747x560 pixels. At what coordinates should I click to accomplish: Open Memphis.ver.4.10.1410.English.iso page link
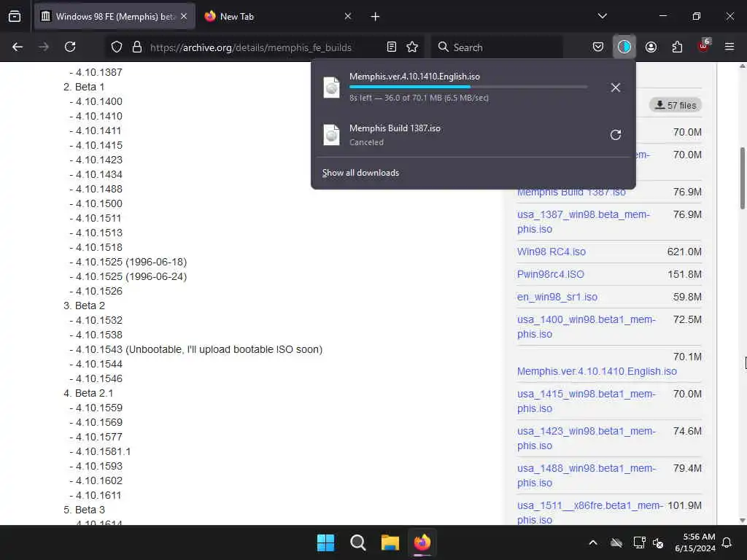tap(597, 371)
